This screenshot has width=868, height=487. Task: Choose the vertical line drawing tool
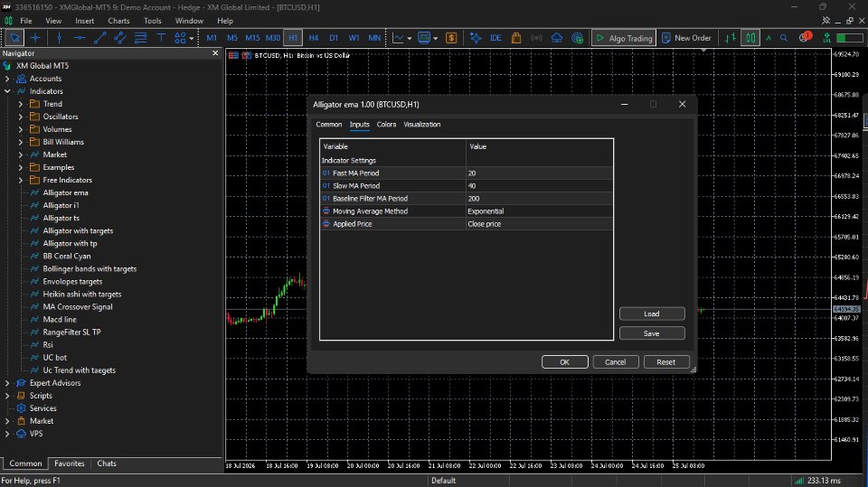60,38
